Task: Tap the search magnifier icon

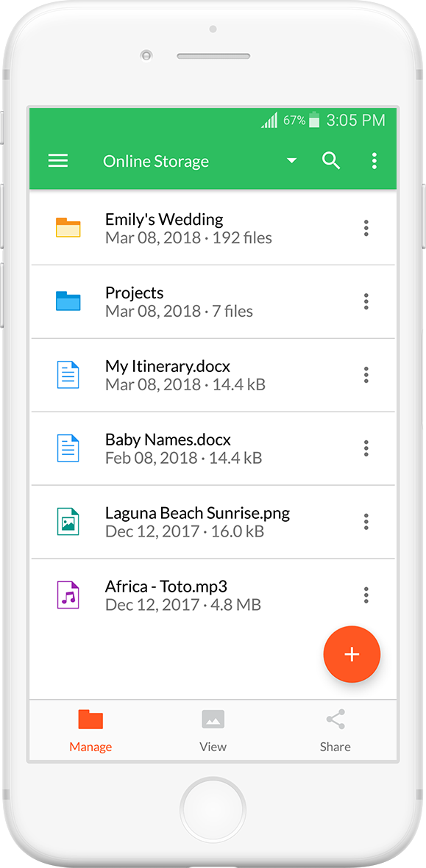Action: (331, 161)
